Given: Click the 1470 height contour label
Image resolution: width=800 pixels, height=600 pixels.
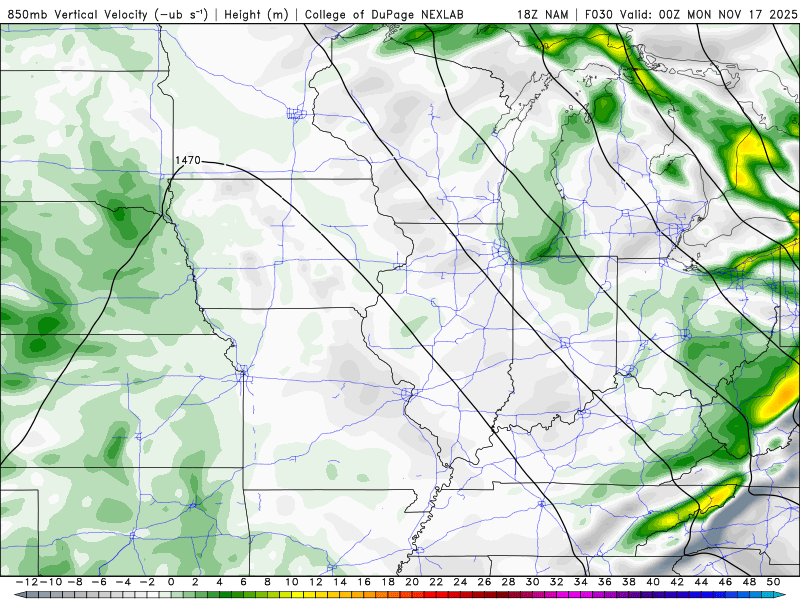Looking at the screenshot, I should pos(188,160).
